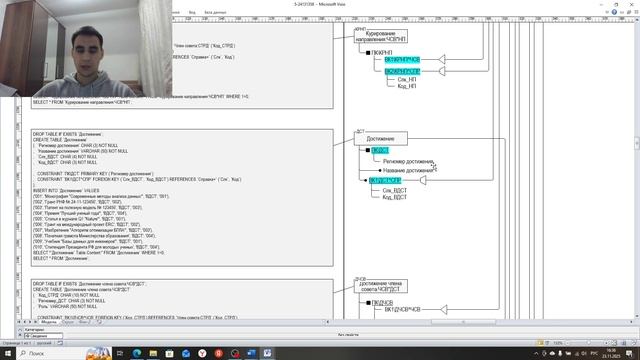
Task: Open the OneDrive cloud tray icon
Action: [552, 353]
